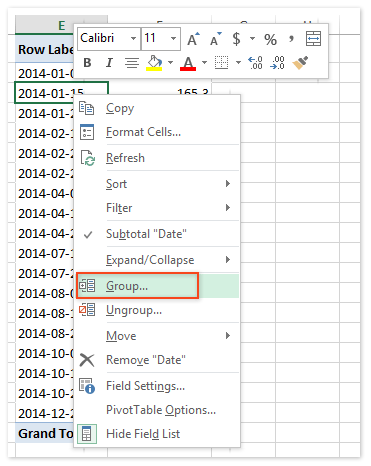Click the center align icon
The image size is (371, 466).
click(132, 63)
